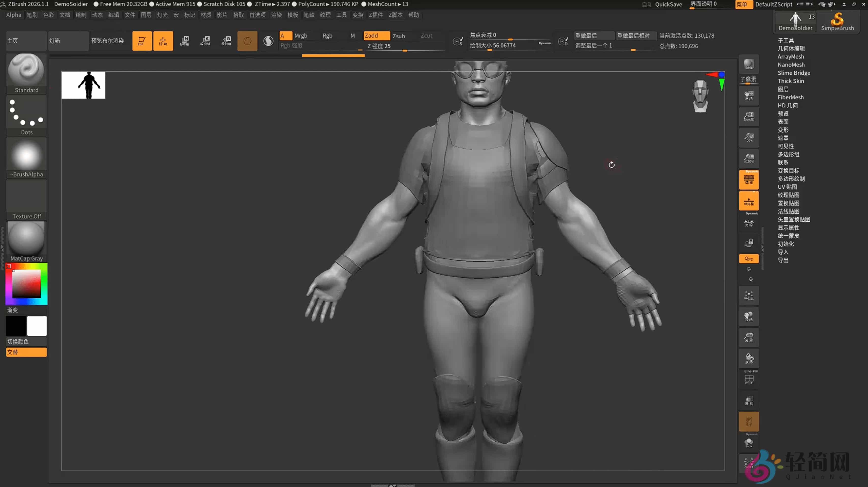
Task: Click the Move (移动值) transform icon
Action: point(185,41)
